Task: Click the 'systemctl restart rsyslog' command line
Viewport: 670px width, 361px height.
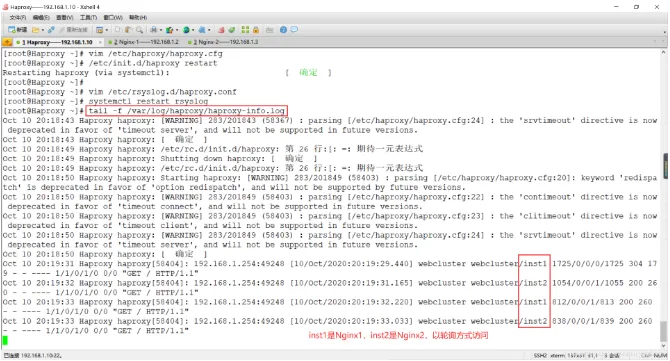Action: [x=106, y=101]
